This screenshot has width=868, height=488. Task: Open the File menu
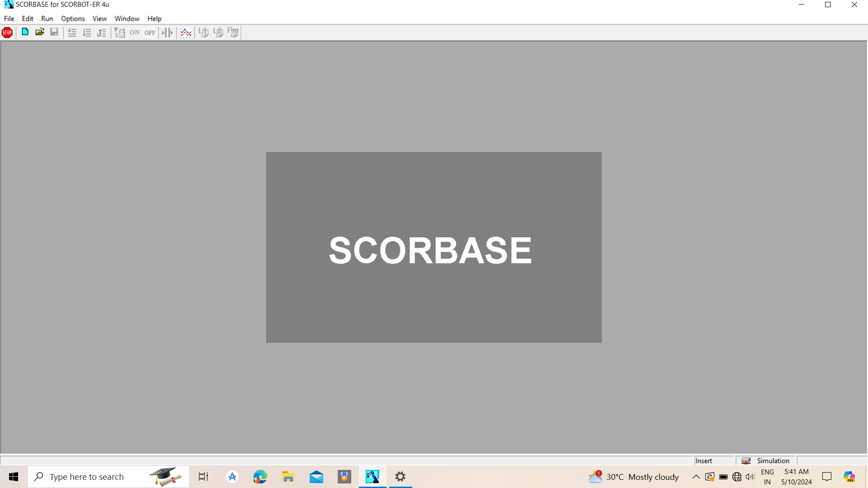9,19
